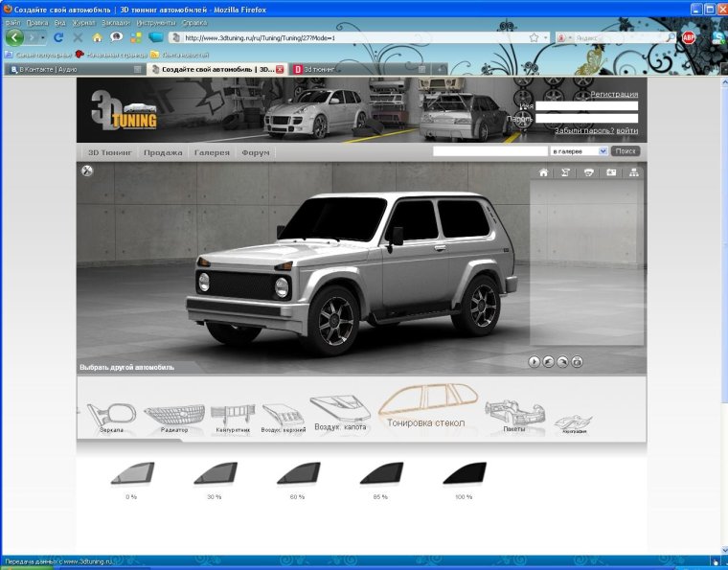The height and width of the screenshot is (570, 728).
Task: Click the Регистрация link
Action: click(x=614, y=94)
